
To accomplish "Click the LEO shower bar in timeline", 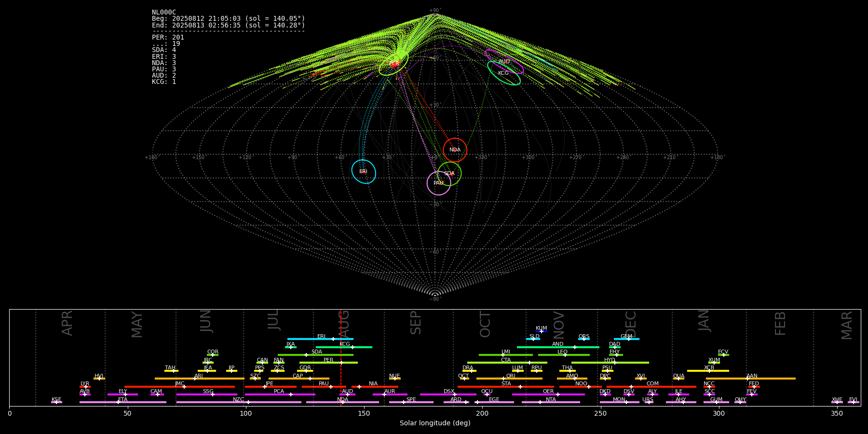I will [x=564, y=355].
